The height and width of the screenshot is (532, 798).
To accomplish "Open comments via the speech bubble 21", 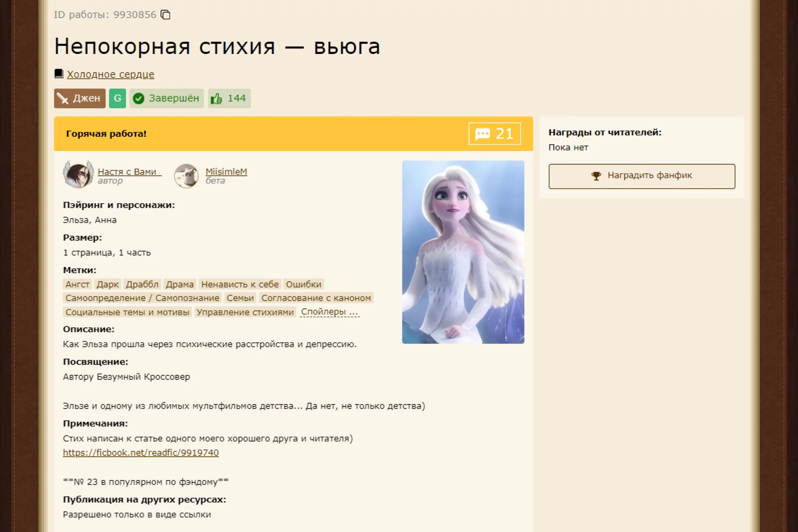I will click(x=494, y=134).
